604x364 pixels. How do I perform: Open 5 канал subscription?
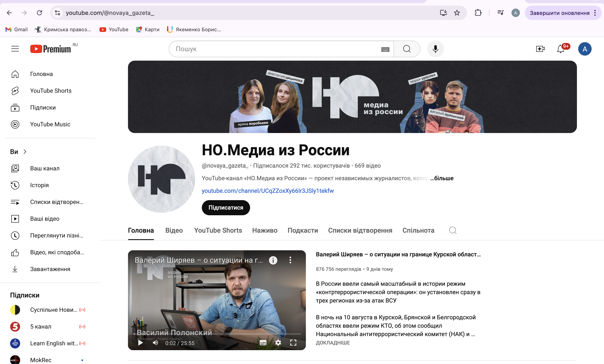pos(50,326)
